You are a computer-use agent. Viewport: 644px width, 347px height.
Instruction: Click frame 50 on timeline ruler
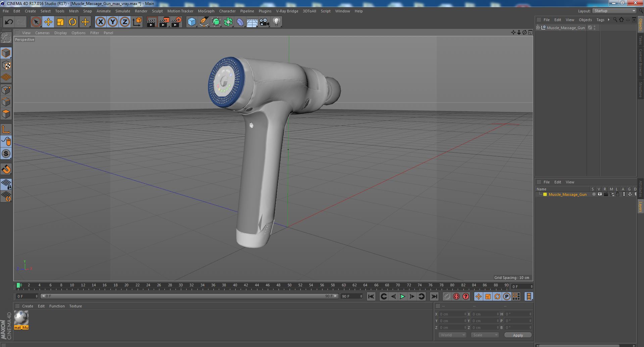(x=289, y=286)
